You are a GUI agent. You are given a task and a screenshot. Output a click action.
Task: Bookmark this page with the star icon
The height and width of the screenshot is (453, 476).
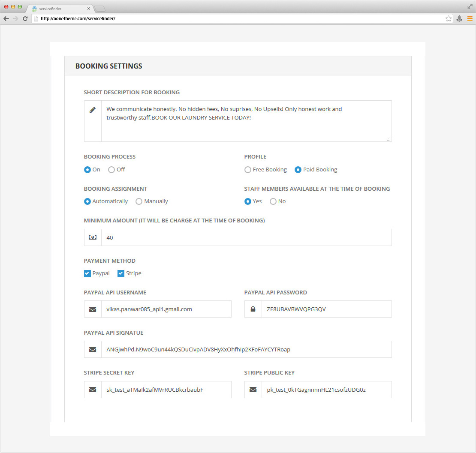pyautogui.click(x=449, y=18)
